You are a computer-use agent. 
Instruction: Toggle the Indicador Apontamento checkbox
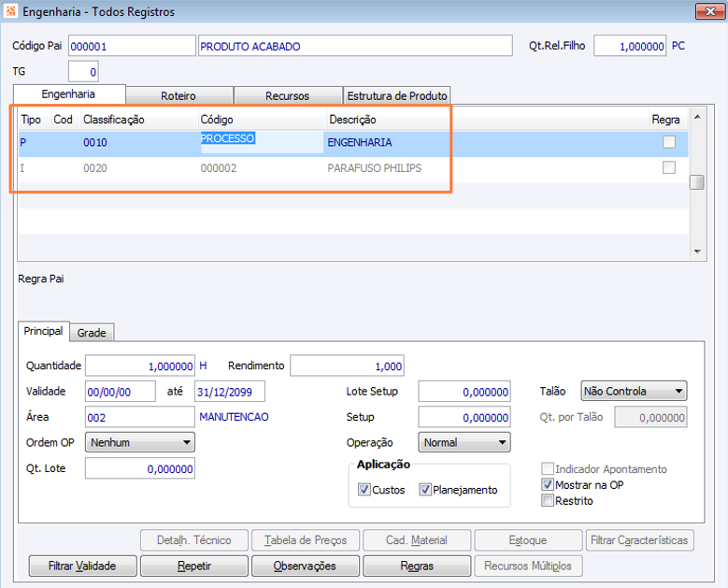tap(548, 468)
